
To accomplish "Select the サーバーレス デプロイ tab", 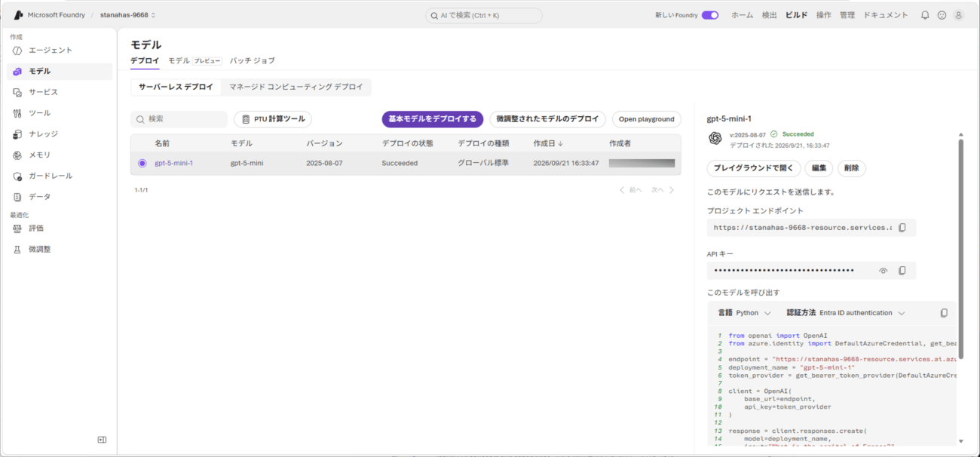I will click(x=176, y=87).
